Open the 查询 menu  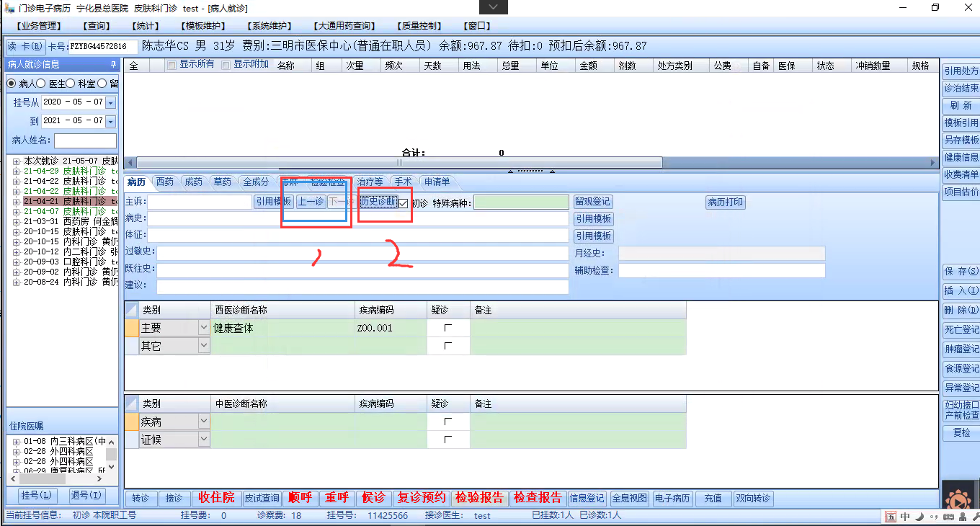tap(97, 26)
